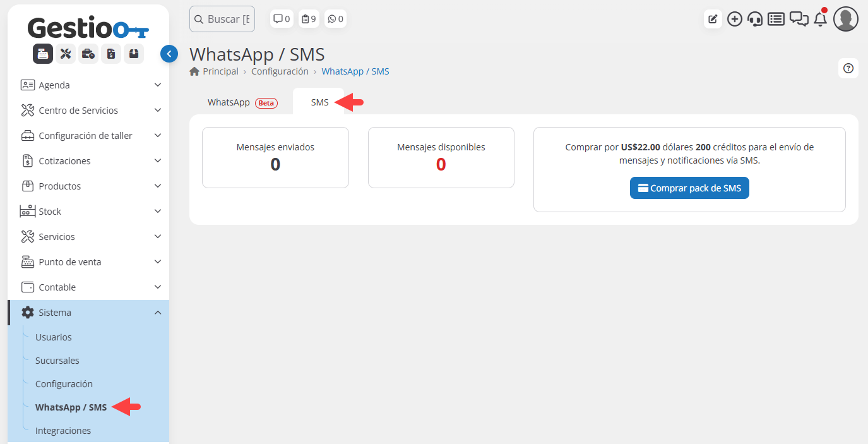868x444 pixels.
Task: Click the plus circle quick-add icon
Action: pos(734,19)
